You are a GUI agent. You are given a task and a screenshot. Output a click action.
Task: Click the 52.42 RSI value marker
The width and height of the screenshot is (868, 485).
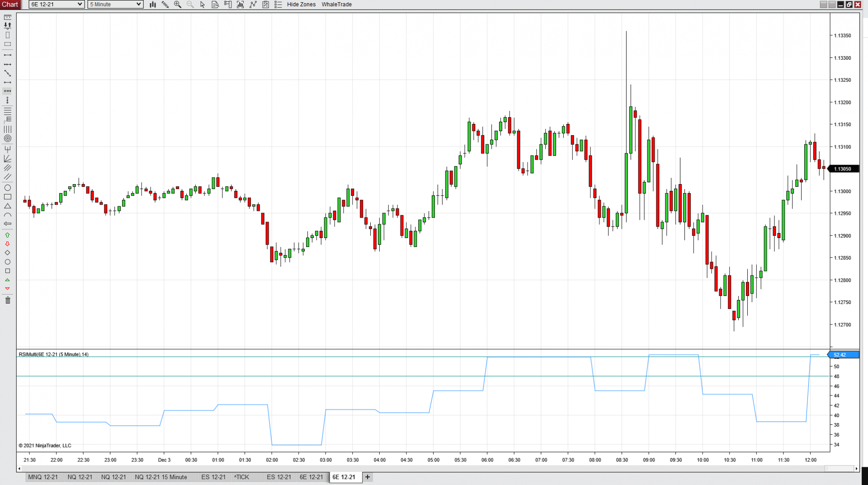click(844, 355)
